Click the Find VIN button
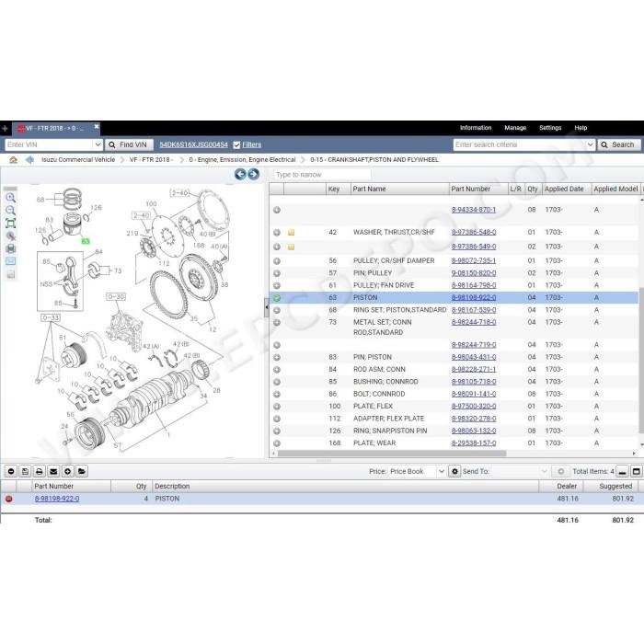 (x=129, y=144)
